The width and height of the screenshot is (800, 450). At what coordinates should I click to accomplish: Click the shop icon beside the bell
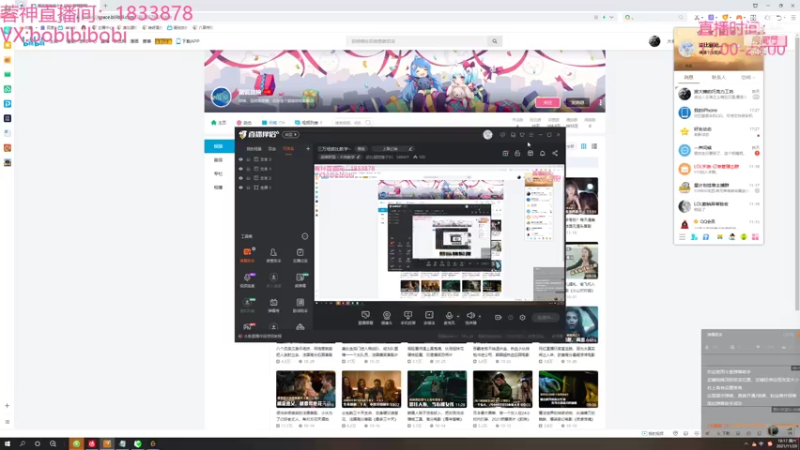pyautogui.click(x=530, y=153)
